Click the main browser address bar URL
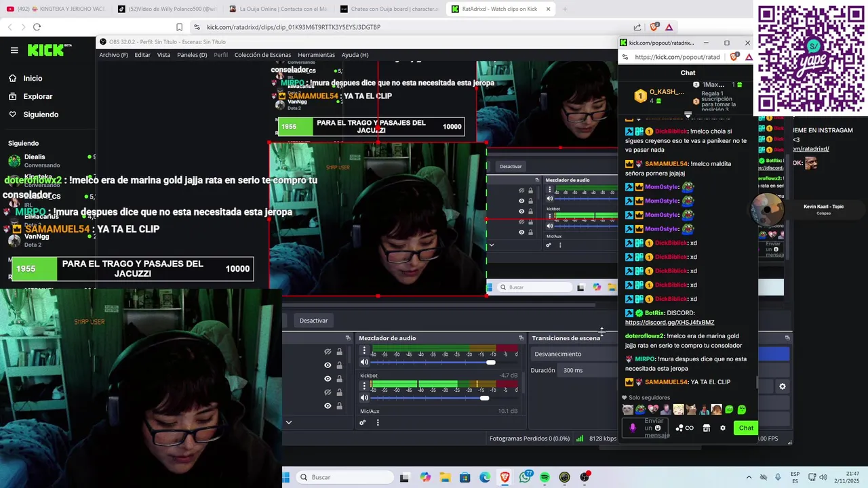The height and width of the screenshot is (488, 868). pos(294,27)
